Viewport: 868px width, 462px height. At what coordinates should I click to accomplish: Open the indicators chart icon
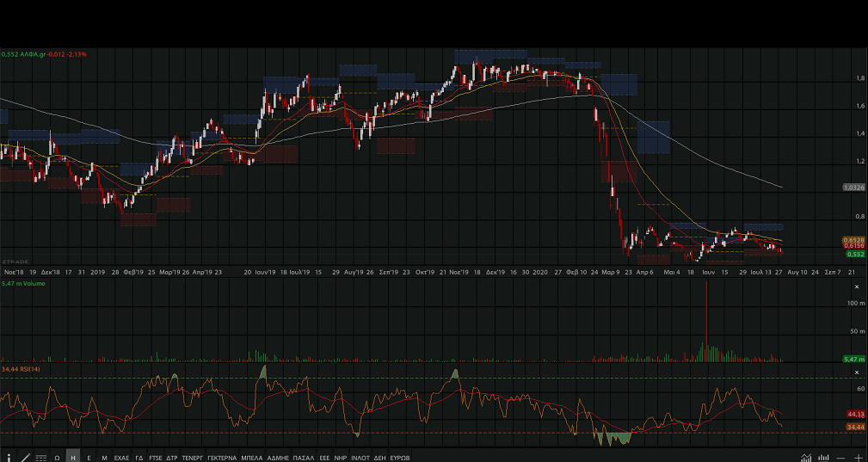pyautogui.click(x=806, y=458)
